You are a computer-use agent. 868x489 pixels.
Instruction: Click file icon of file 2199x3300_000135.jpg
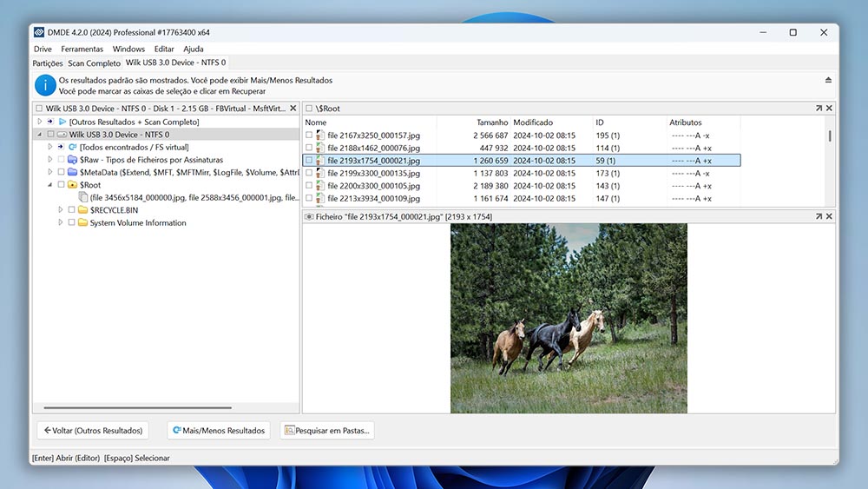[x=320, y=174]
